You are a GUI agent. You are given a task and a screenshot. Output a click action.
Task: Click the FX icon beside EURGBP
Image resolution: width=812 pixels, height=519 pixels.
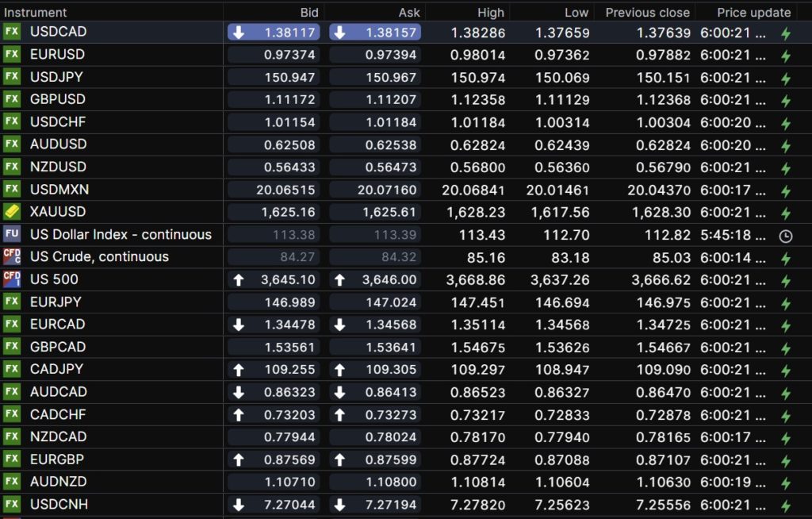(x=12, y=459)
